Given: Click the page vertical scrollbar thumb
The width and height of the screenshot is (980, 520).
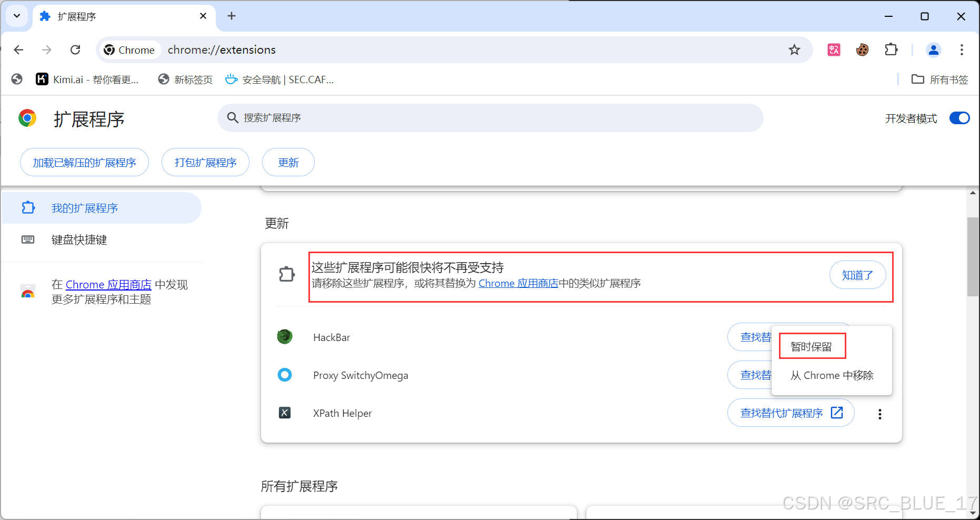Looking at the screenshot, I should click(x=973, y=257).
